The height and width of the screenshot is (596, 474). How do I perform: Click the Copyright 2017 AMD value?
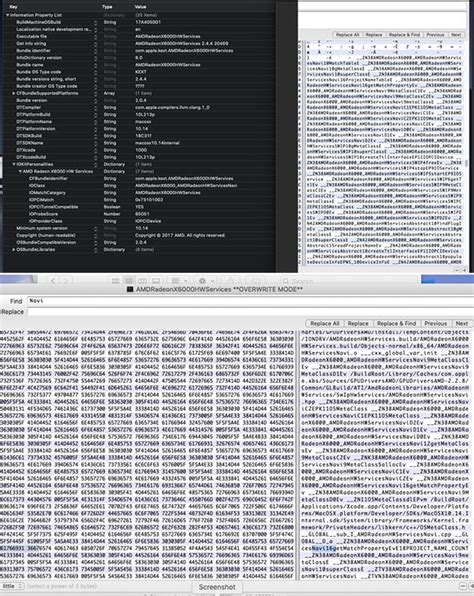click(x=180, y=236)
